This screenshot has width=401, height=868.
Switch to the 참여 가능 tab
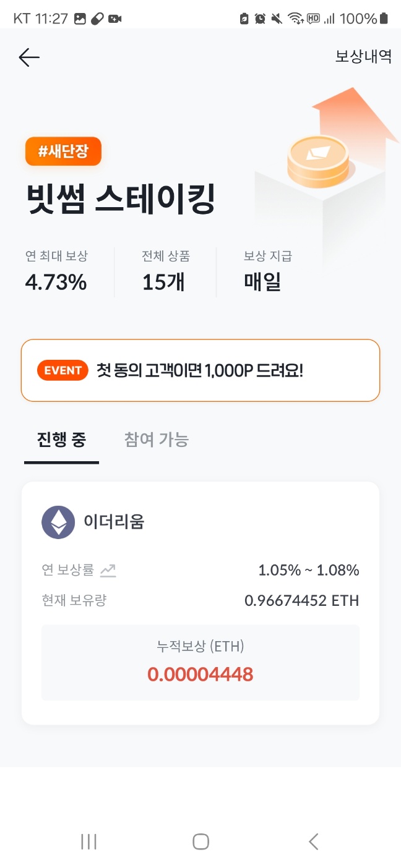click(x=157, y=440)
